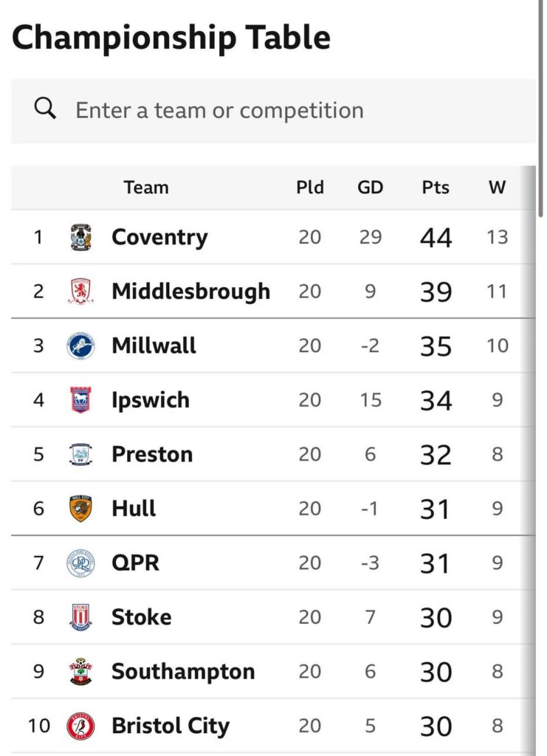Click the Stoke club crest
The image size is (547, 756).
[x=80, y=617]
